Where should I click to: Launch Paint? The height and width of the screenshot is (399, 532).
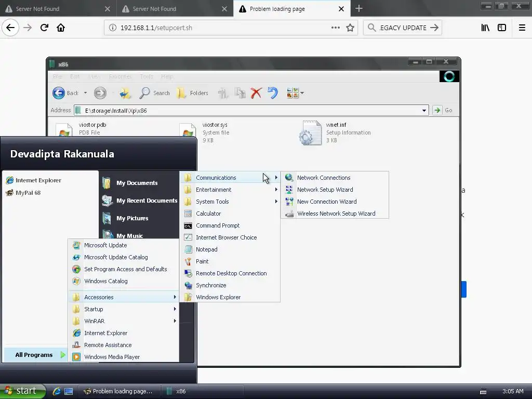[230, 261]
